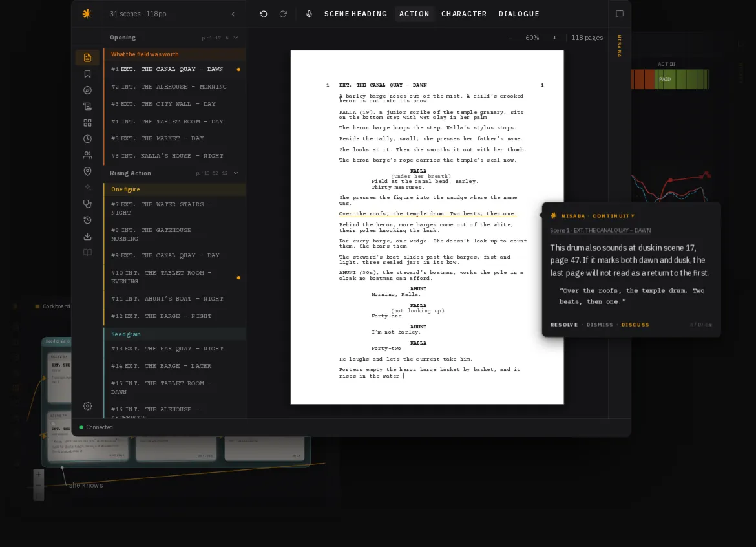The image size is (756, 547).
Task: Go to scene #3 EXT. THE CITY WALL - DAY
Action: click(x=174, y=104)
